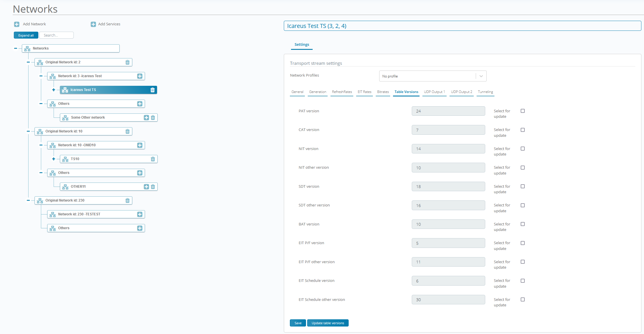
Task: Click trash icon on Some Other network
Action: click(153, 117)
